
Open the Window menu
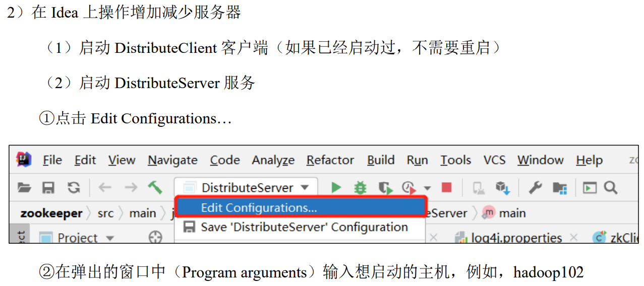(x=541, y=160)
